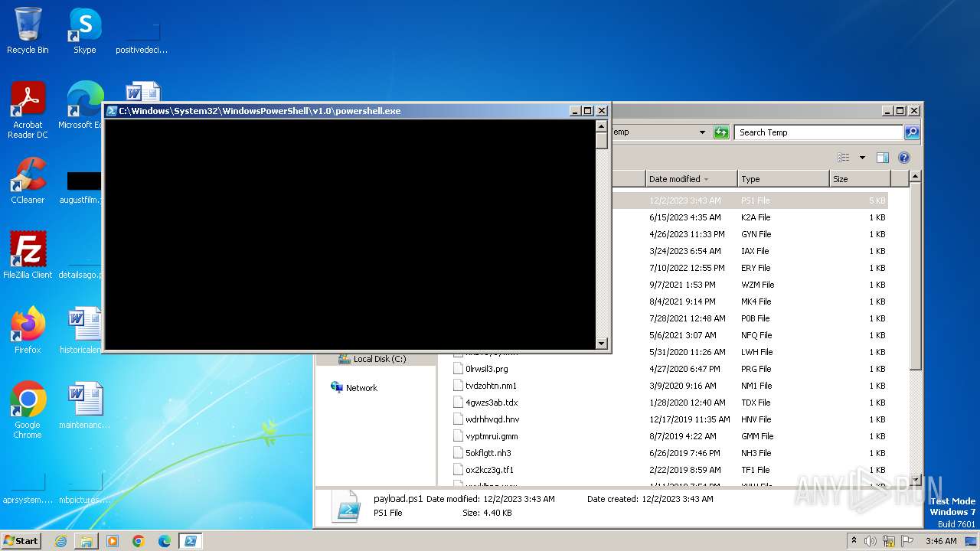Click the search magnifier icon in Explorer
This screenshot has height=551, width=980.
point(911,132)
